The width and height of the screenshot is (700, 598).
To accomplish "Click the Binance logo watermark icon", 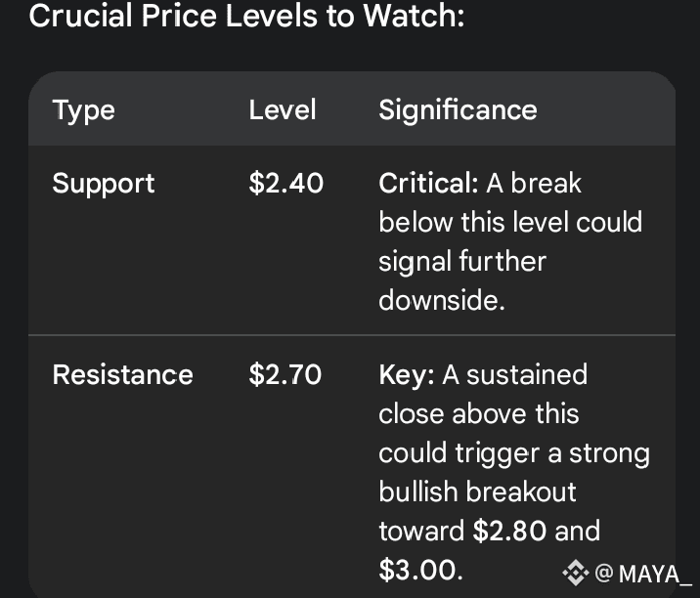I will point(576,572).
